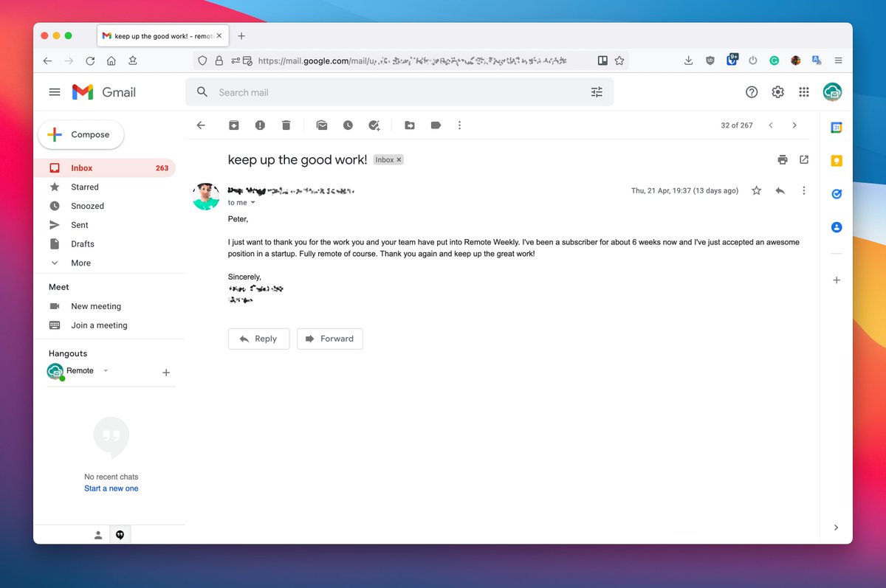Print all with the printer icon

(x=783, y=159)
